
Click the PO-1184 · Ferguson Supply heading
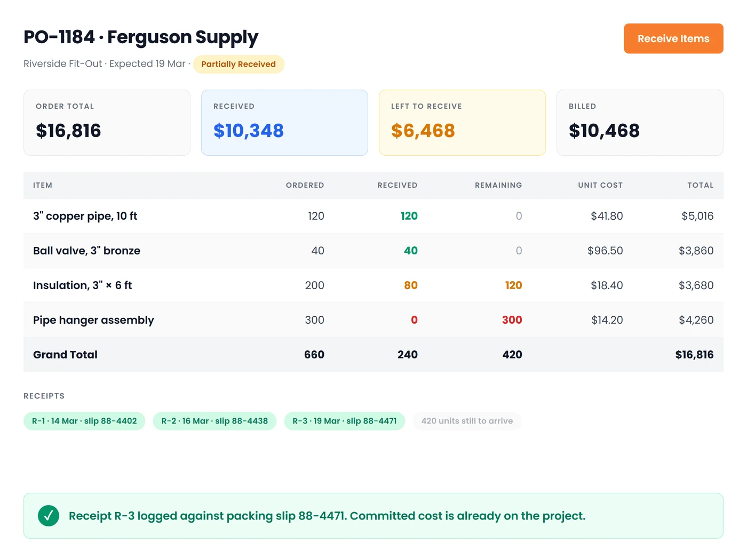coord(141,37)
